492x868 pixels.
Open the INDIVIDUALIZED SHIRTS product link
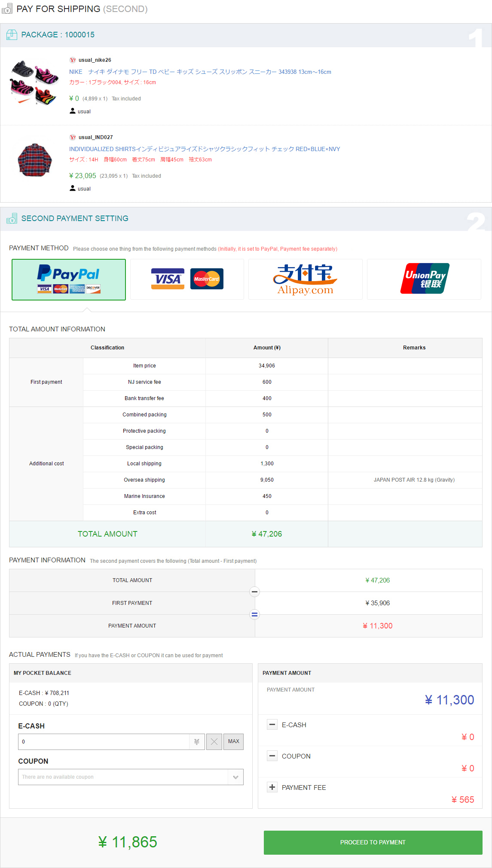[205, 149]
